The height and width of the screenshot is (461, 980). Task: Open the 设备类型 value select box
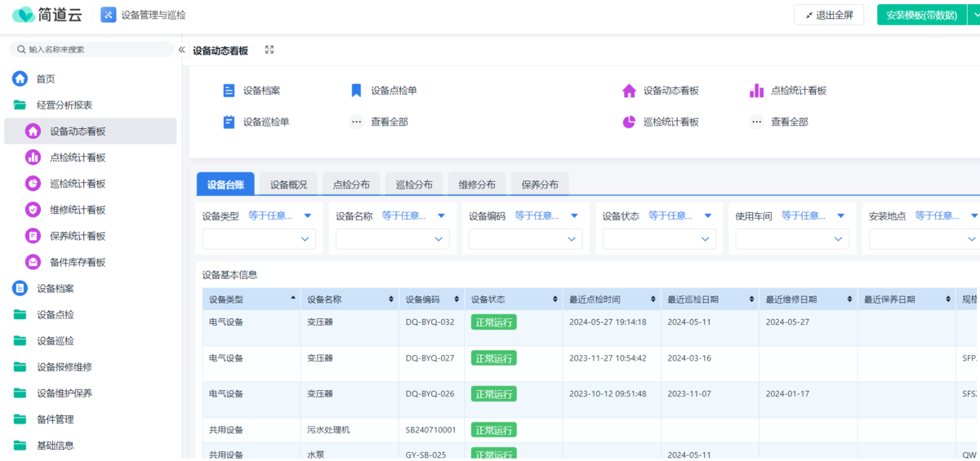[x=259, y=239]
